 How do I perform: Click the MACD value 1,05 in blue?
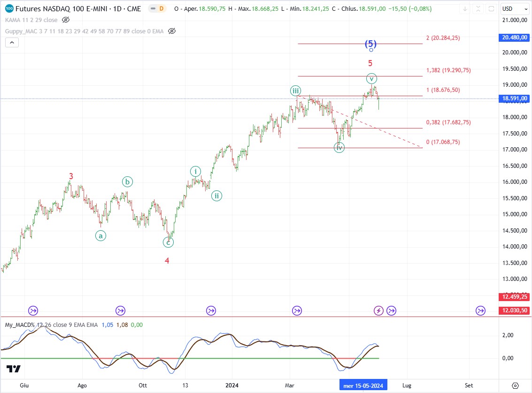pos(108,325)
